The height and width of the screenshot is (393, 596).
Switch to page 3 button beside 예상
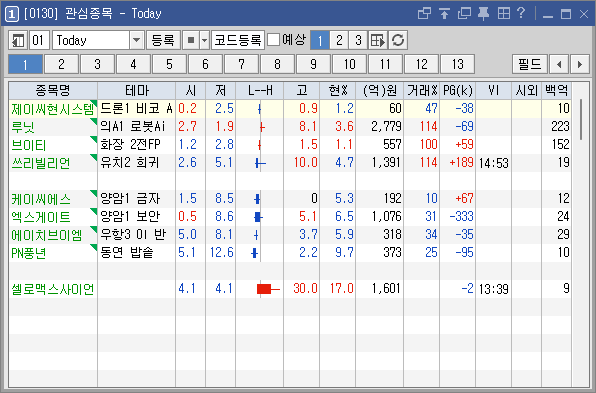click(358, 40)
